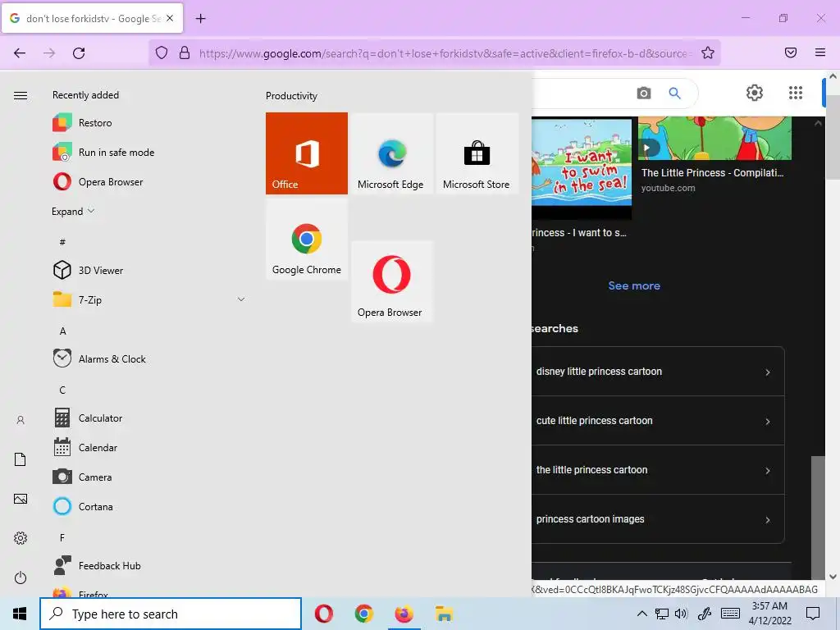Open Google quick settings gear
Viewport: 840px width, 630px height.
[755, 93]
